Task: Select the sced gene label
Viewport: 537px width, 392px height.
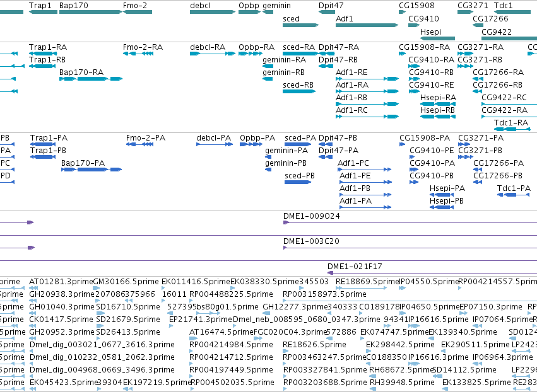Action: [x=291, y=19]
